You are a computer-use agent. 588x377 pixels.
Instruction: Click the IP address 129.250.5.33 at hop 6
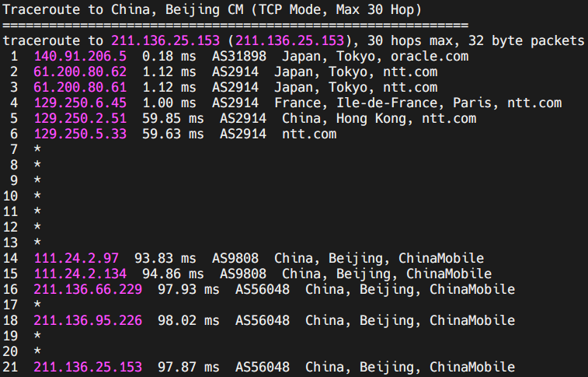click(80, 134)
